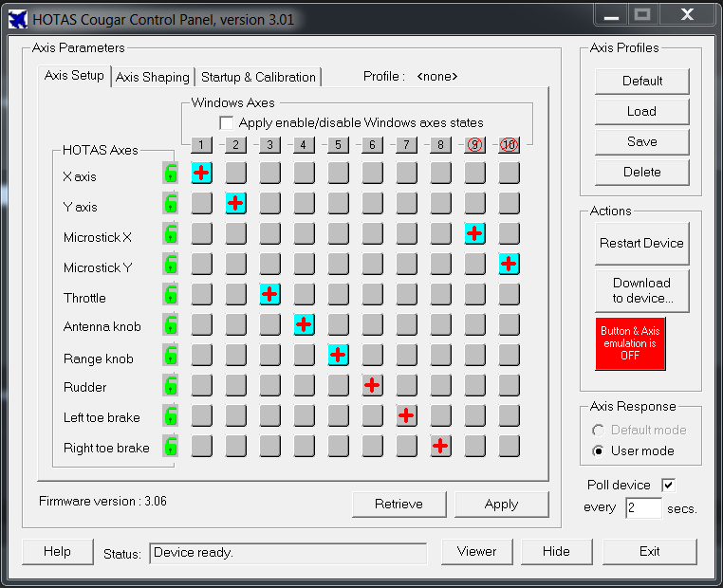Click the Y axis red cross in column 2

[235, 203]
